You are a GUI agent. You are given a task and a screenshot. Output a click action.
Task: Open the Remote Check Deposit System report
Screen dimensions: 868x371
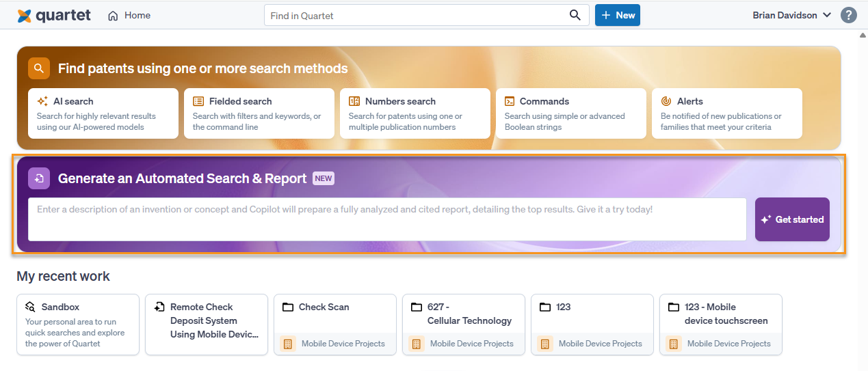pyautogui.click(x=206, y=325)
